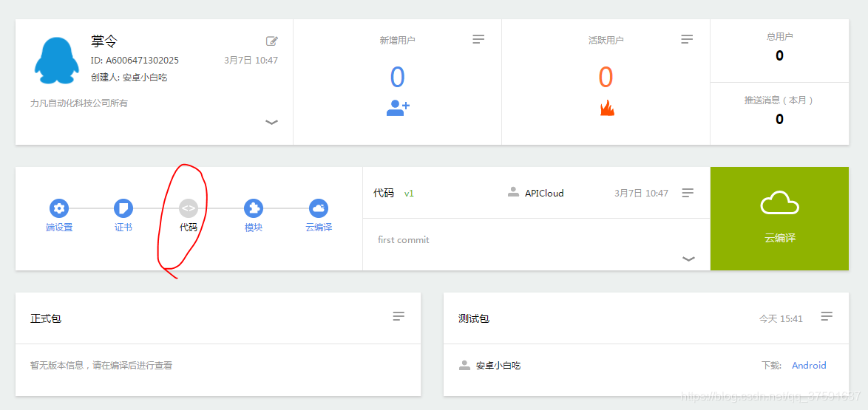Image resolution: width=868 pixels, height=410 pixels.
Task: Click the 创建人: 安卓小白吃 text
Action: [129, 78]
